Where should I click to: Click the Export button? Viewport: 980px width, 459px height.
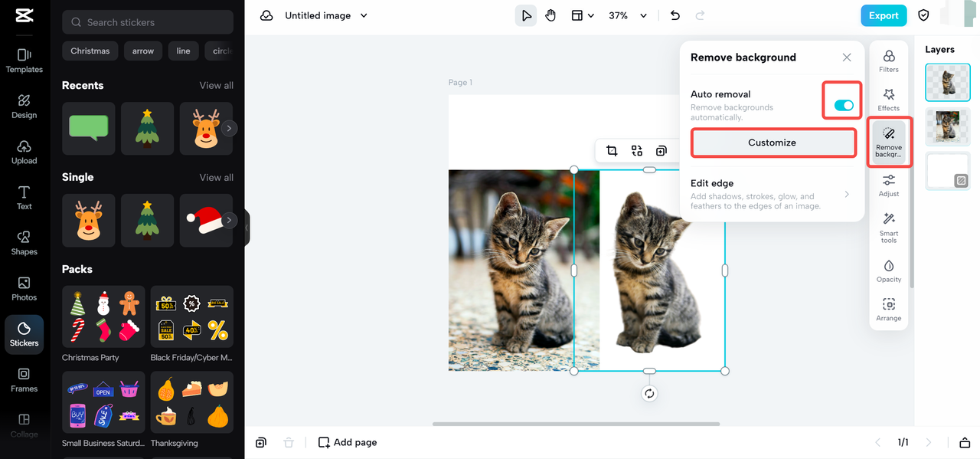(884, 15)
